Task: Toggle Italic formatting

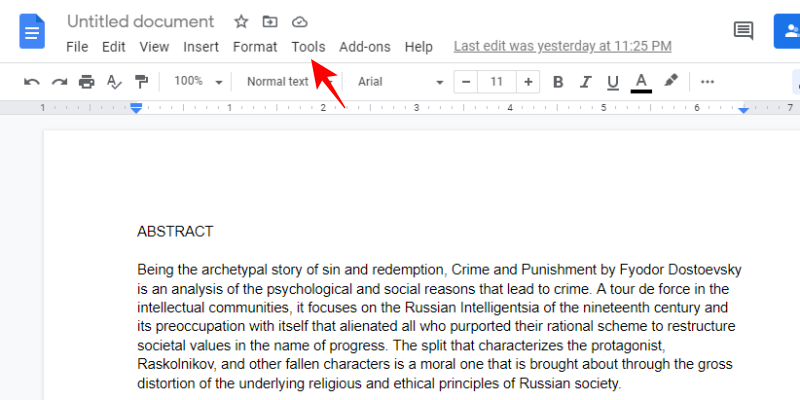Action: click(586, 82)
